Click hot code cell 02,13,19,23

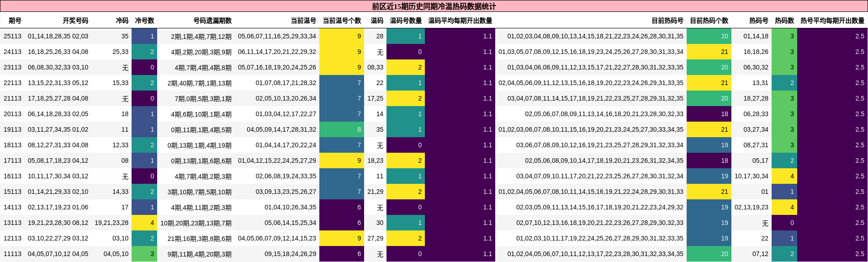(x=752, y=207)
